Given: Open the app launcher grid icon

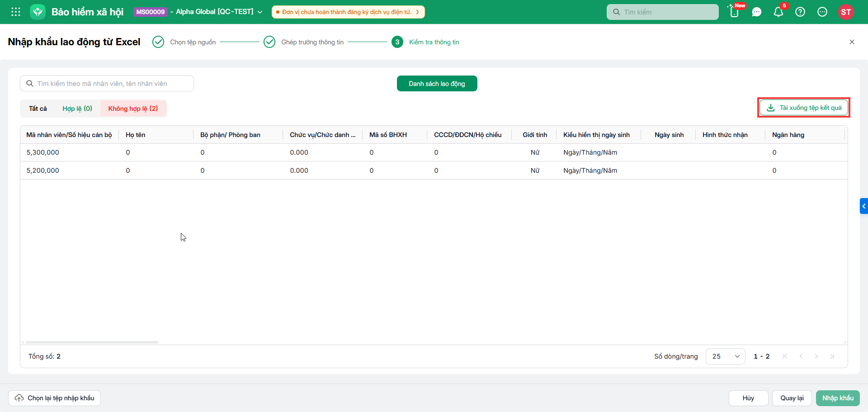Looking at the screenshot, I should point(16,12).
